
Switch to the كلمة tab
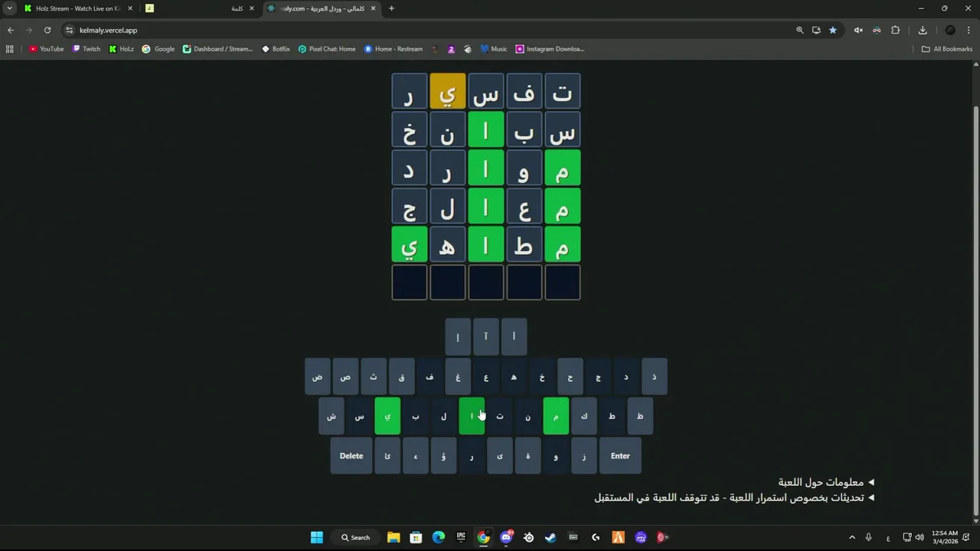click(x=201, y=8)
